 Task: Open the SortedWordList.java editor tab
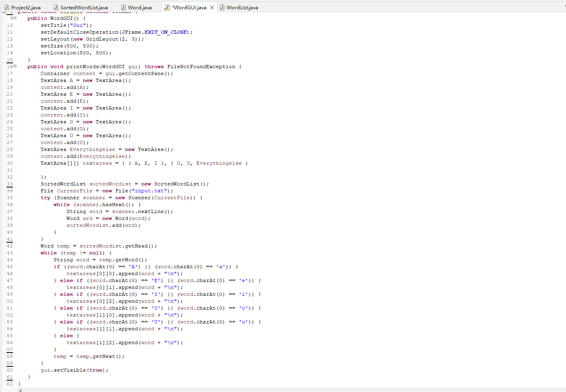81,7
